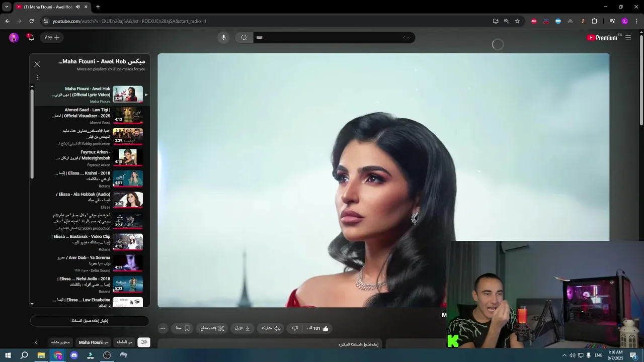Image resolution: width=644 pixels, height=362 pixels.
Task: Download the video using the download button
Action: pyautogui.click(x=243, y=328)
